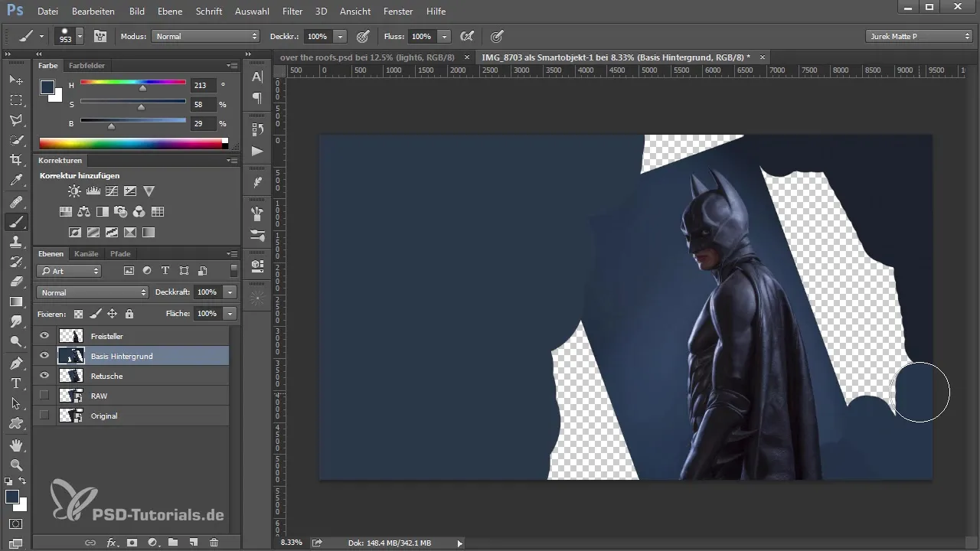This screenshot has width=980, height=551.
Task: Select the Eraser tool
Action: (16, 282)
